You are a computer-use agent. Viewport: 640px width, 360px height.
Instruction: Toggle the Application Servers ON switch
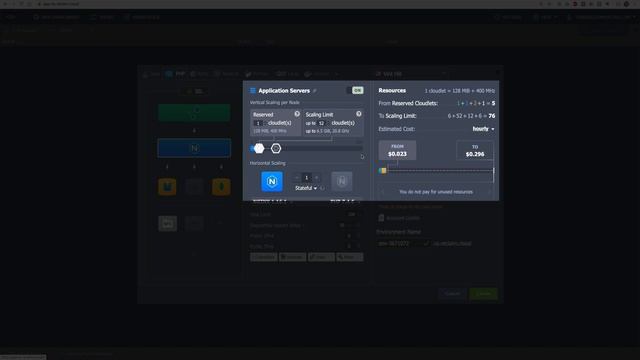pyautogui.click(x=355, y=90)
